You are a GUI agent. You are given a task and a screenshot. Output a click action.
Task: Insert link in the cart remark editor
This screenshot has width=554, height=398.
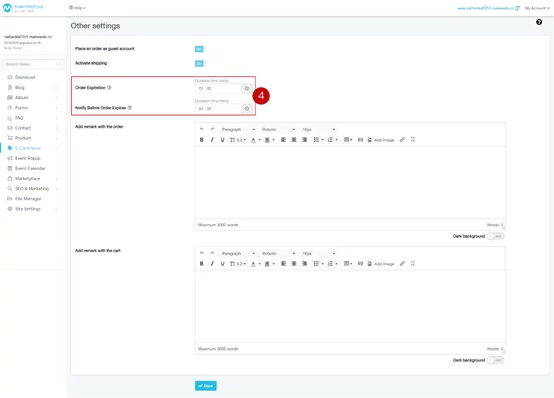click(x=402, y=263)
